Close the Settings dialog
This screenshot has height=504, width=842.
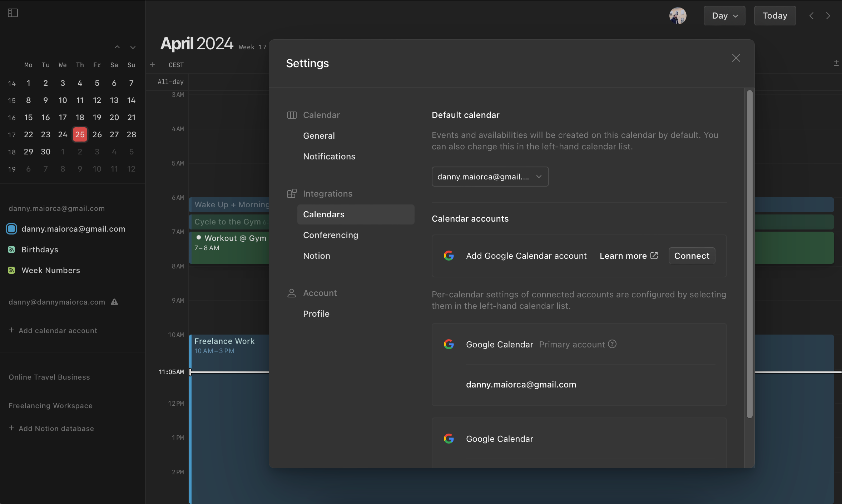coord(736,58)
